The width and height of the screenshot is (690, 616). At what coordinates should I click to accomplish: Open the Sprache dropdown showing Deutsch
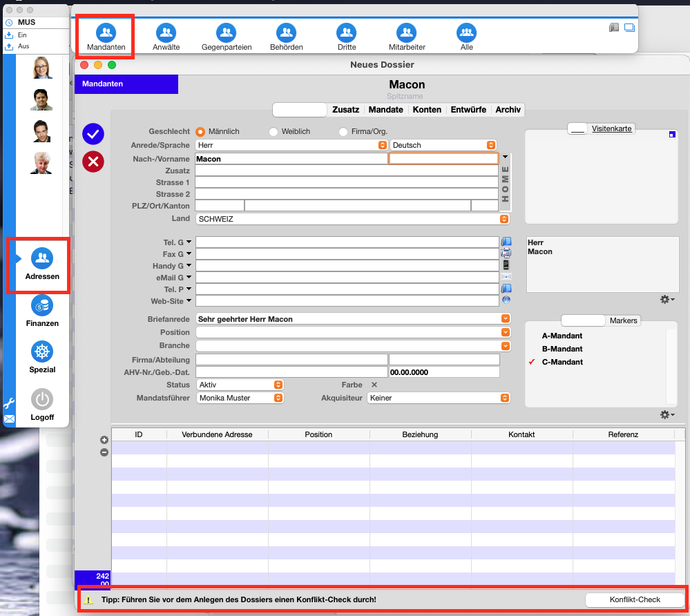[443, 145]
